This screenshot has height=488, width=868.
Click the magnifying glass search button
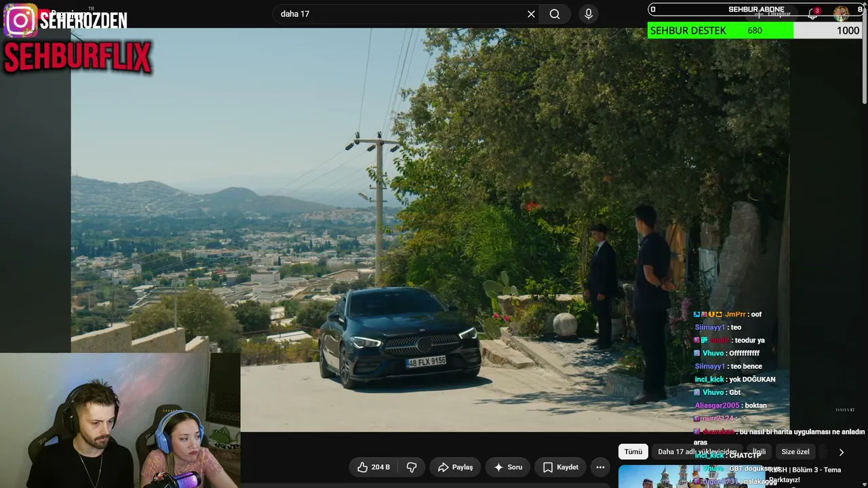coord(555,14)
